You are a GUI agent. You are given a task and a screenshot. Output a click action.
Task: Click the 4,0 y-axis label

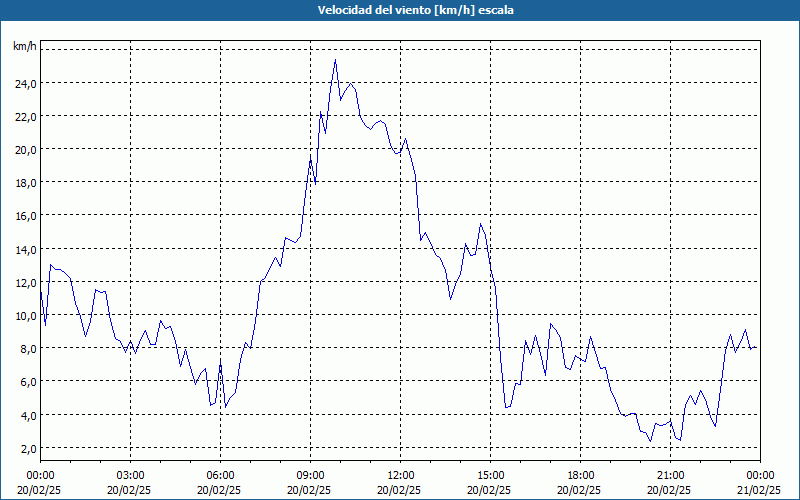click(x=28, y=415)
